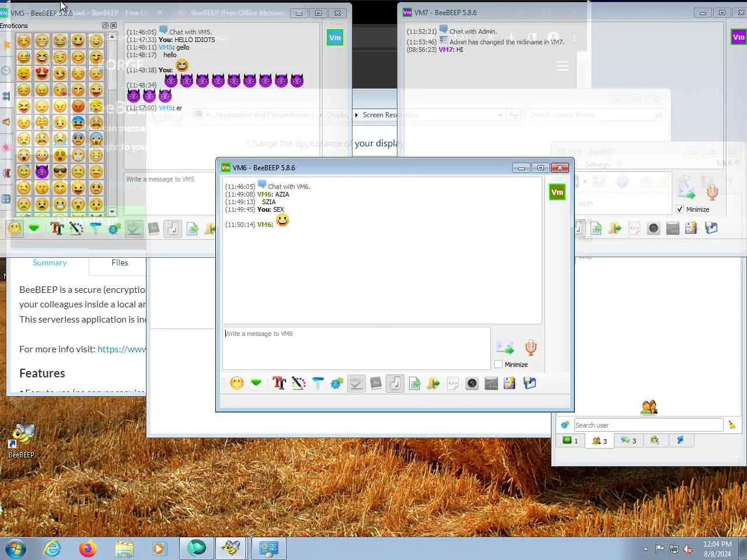Open Windows Start menu
Screen dimensions: 747x560
click(16, 548)
